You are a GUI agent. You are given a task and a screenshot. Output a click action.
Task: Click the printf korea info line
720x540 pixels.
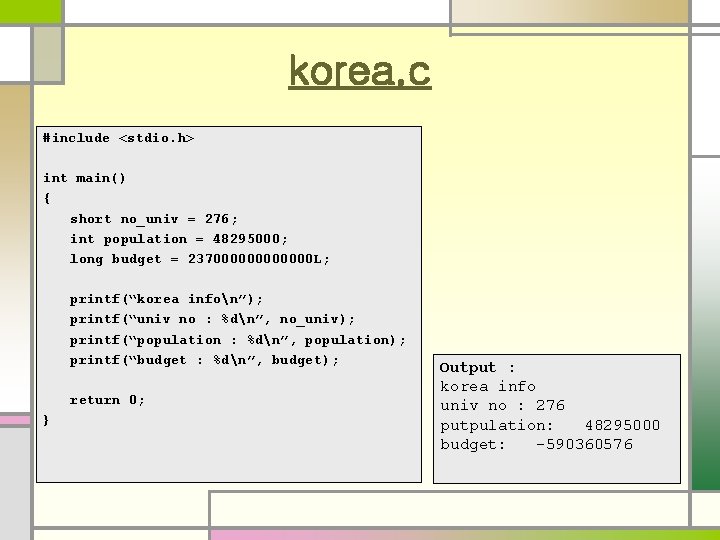[166, 299]
